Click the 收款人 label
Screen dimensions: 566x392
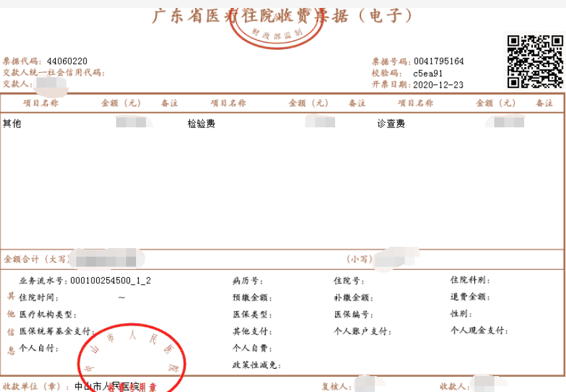pos(455,387)
